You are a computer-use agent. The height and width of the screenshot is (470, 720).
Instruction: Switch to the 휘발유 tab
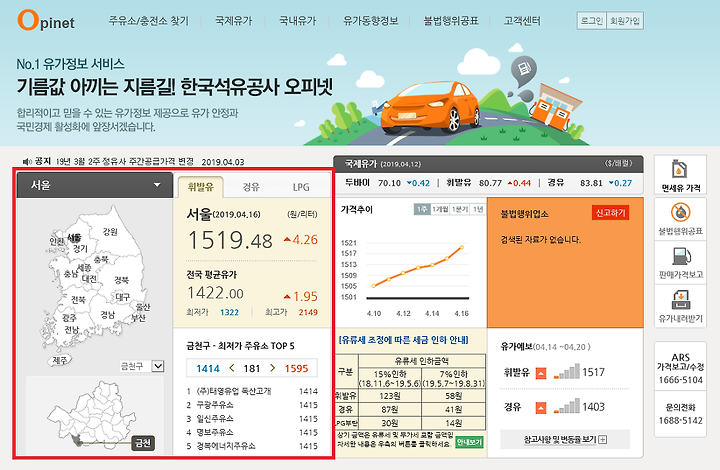(x=201, y=187)
